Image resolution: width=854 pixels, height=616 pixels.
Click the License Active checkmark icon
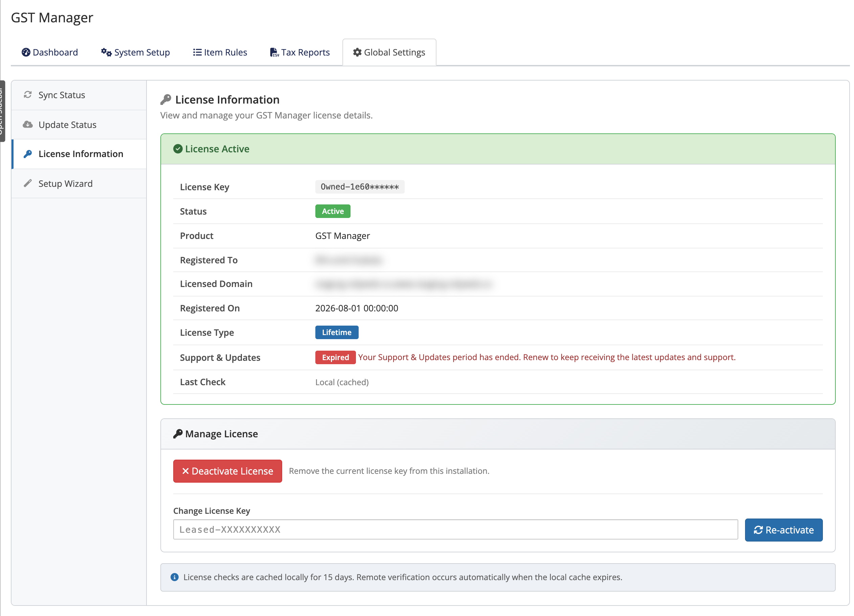(x=178, y=149)
